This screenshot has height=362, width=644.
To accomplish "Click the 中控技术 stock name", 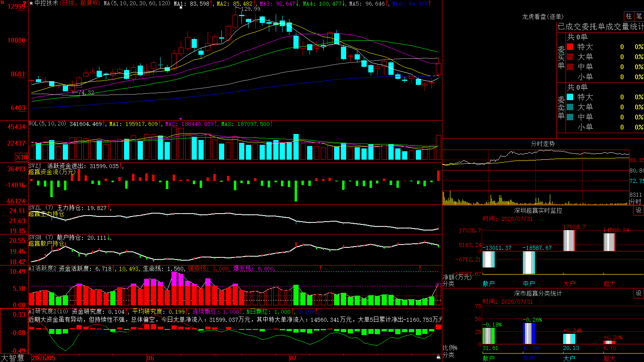I will click(x=46, y=3).
